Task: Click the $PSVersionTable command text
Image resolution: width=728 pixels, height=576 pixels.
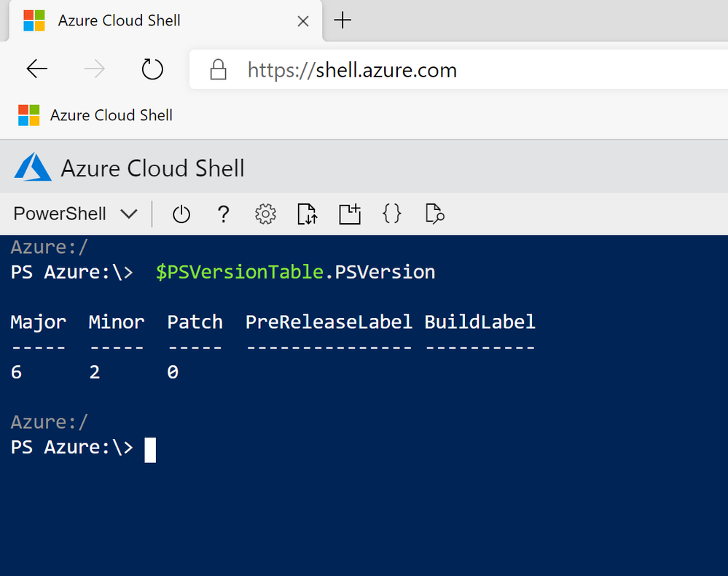Action: (x=240, y=272)
